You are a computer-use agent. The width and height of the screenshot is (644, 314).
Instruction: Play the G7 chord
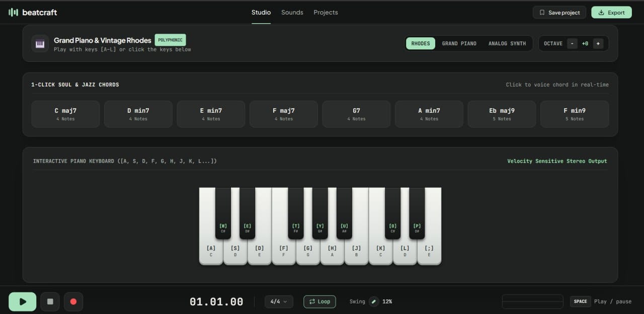[x=356, y=114]
